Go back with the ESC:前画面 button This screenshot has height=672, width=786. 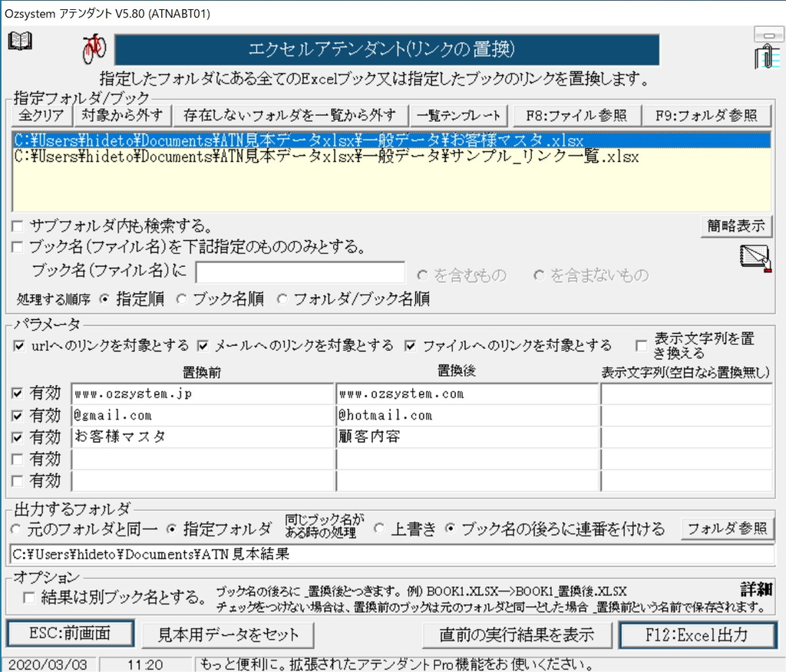point(70,634)
